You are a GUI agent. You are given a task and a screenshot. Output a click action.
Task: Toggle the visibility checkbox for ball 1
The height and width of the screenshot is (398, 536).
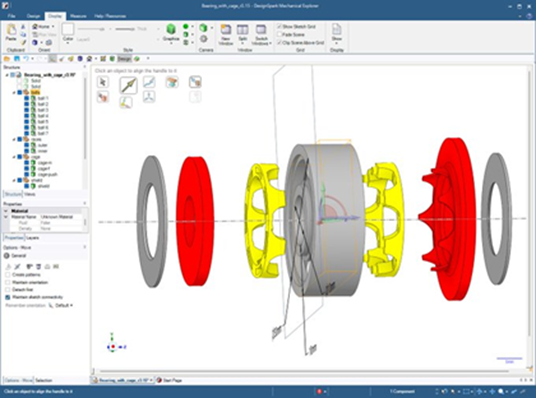[27, 98]
